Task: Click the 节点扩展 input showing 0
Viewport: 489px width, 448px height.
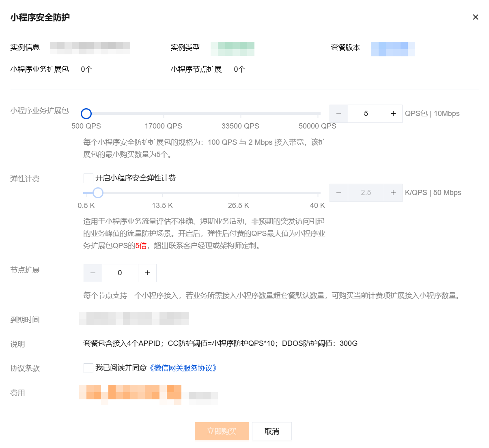Action: click(x=120, y=273)
